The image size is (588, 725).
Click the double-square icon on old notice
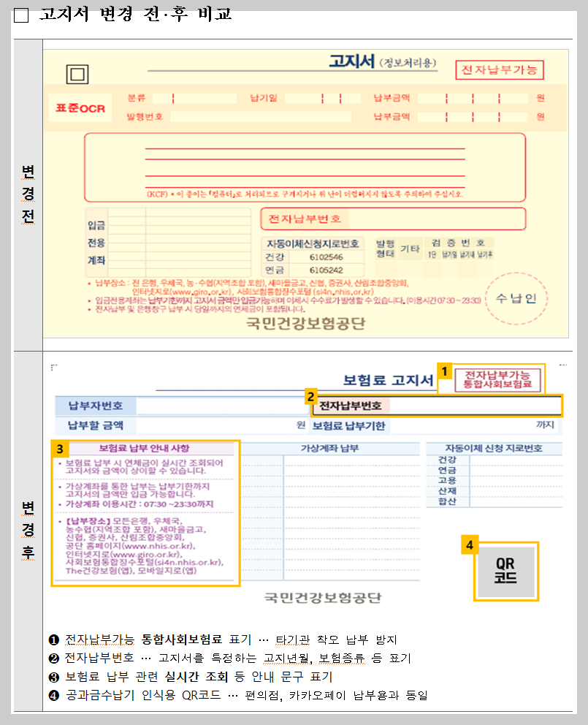pos(77,75)
